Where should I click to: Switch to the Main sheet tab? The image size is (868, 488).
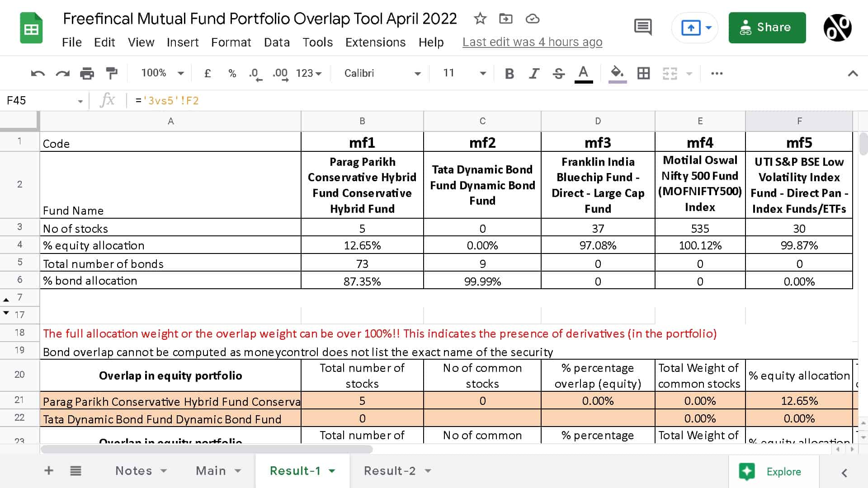pyautogui.click(x=211, y=470)
